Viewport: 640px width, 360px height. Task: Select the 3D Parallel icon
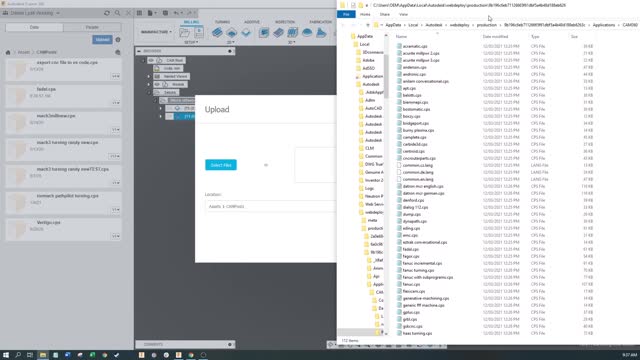[x=293, y=32]
